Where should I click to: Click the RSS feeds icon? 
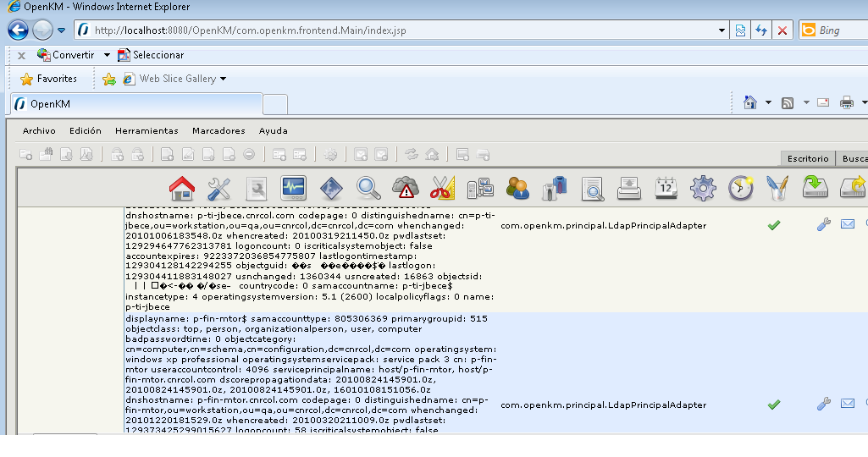(x=788, y=103)
